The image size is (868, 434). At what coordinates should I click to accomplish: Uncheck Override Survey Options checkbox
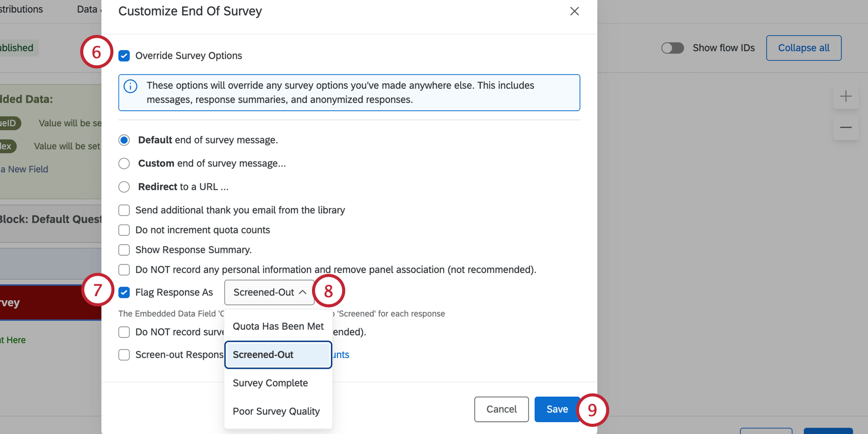point(124,56)
